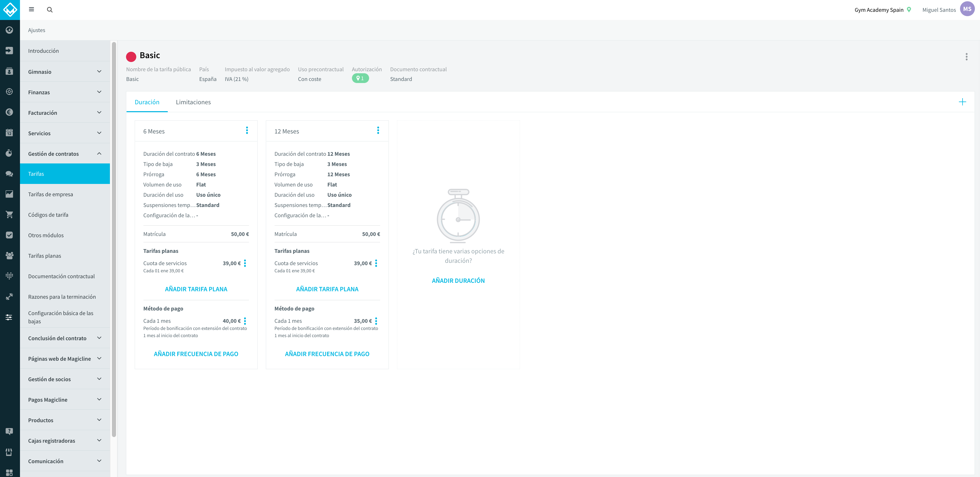Expand the Facturación section
The image size is (980, 477).
coord(65,113)
